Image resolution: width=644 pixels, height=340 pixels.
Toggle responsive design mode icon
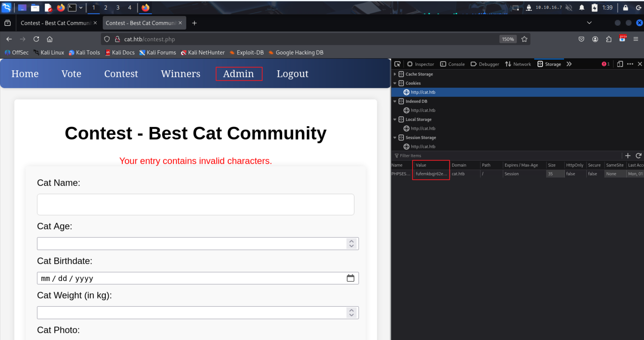click(620, 64)
